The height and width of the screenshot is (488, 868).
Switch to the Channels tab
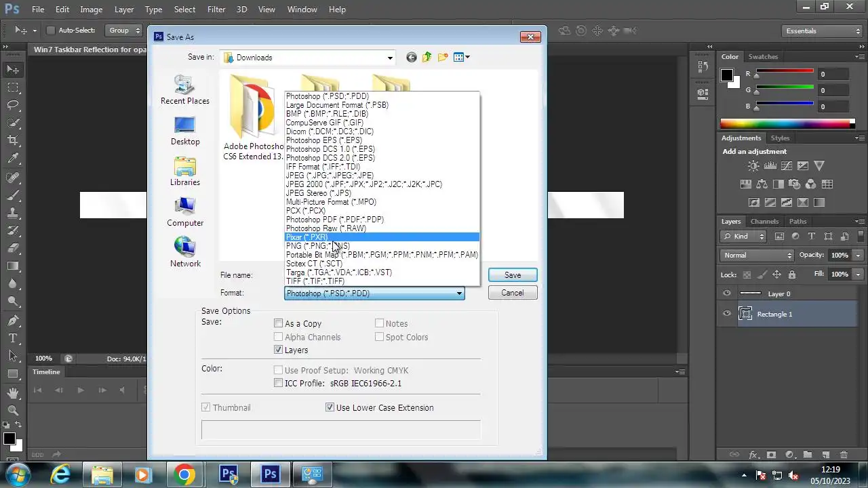pos(764,222)
